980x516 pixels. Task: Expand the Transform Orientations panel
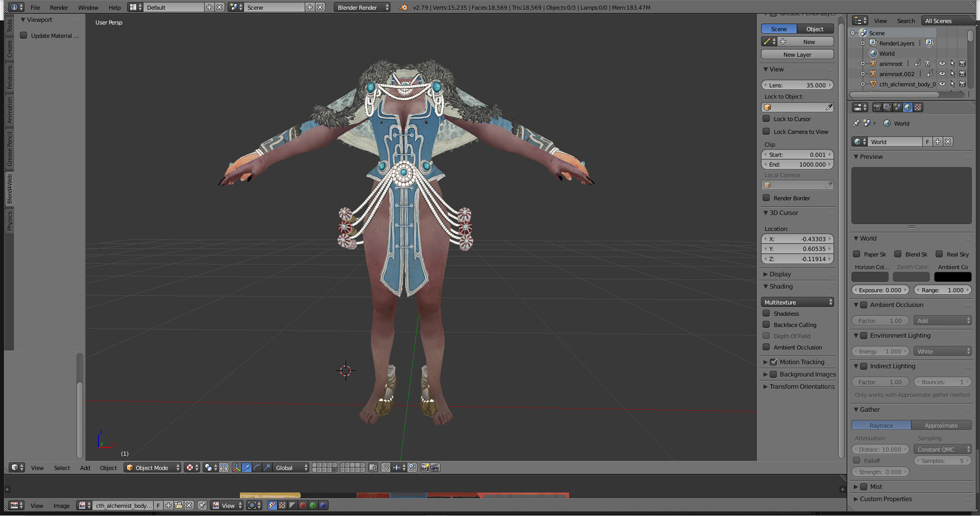coord(766,386)
